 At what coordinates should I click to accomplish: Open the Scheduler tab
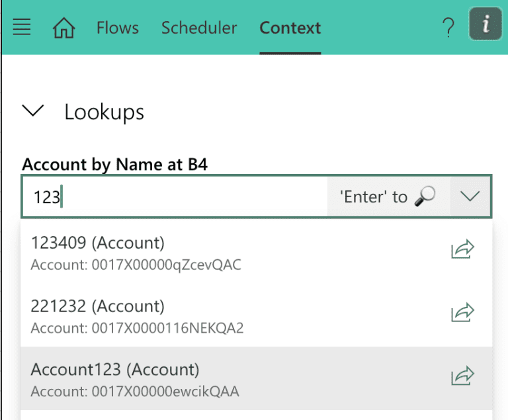199,28
